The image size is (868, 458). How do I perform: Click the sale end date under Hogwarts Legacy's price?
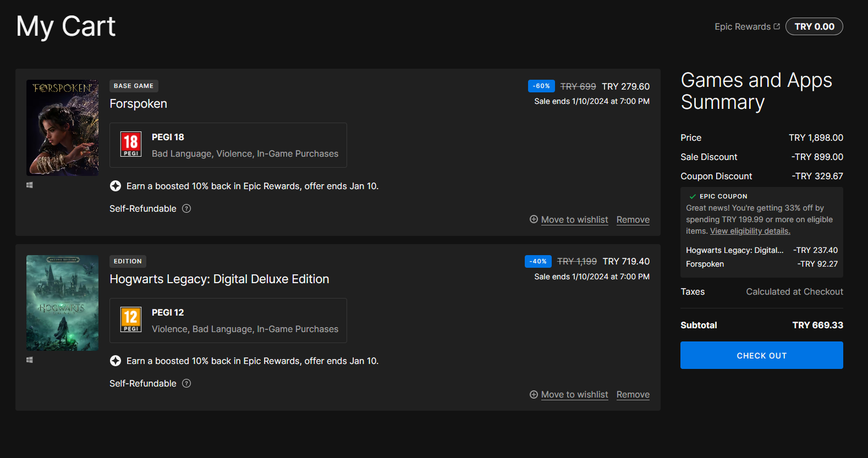tap(592, 277)
